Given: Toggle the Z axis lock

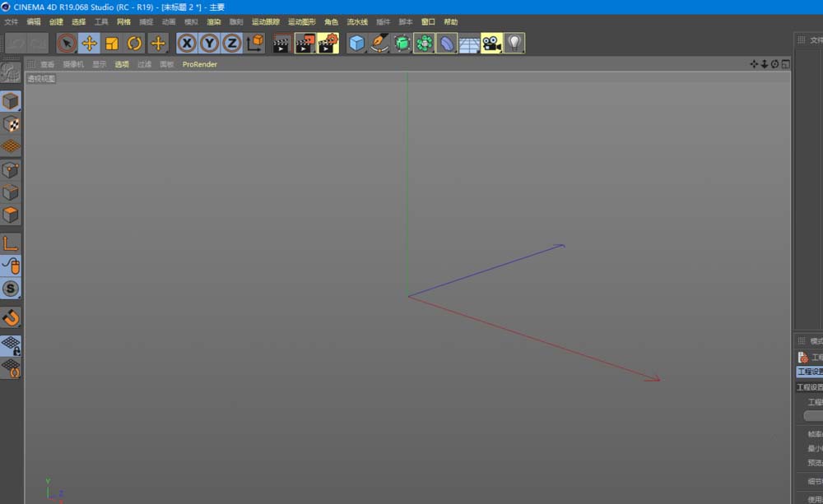Looking at the screenshot, I should click(232, 44).
